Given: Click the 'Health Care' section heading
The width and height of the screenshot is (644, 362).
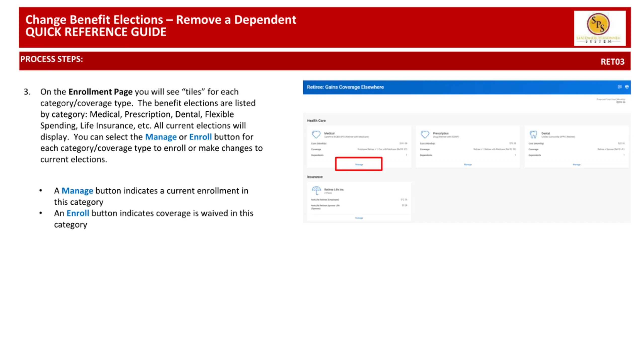Looking at the screenshot, I should click(x=316, y=121).
